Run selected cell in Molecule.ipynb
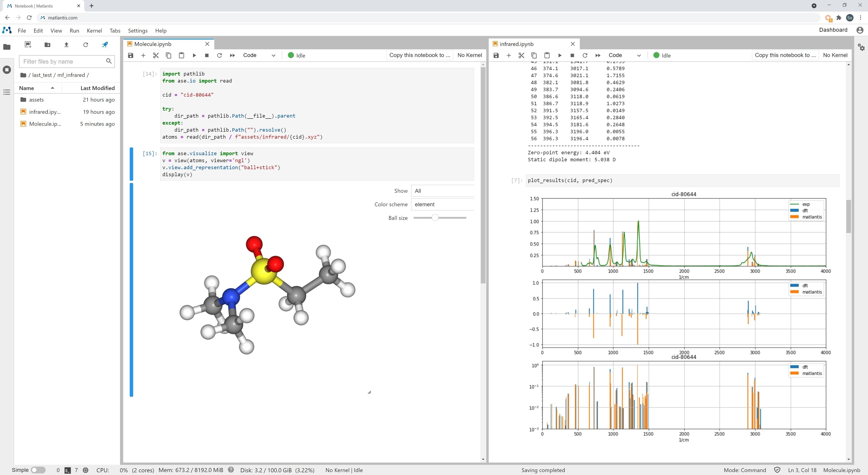Screen dimensions: 868x475 click(x=194, y=55)
